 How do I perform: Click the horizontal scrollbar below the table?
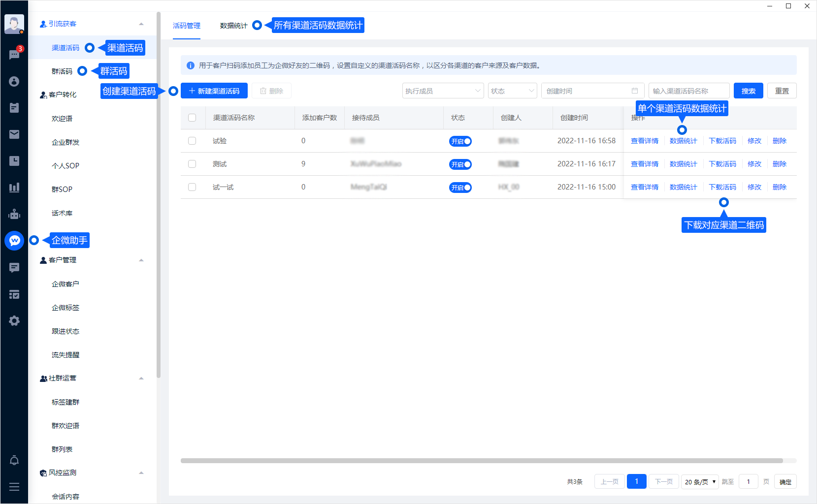tap(481, 461)
